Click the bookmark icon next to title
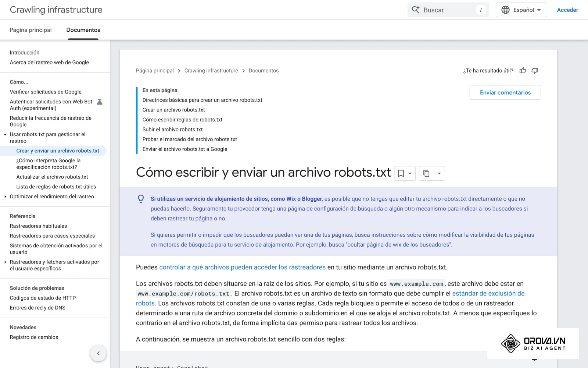The height and width of the screenshot is (368, 588). coord(401,173)
